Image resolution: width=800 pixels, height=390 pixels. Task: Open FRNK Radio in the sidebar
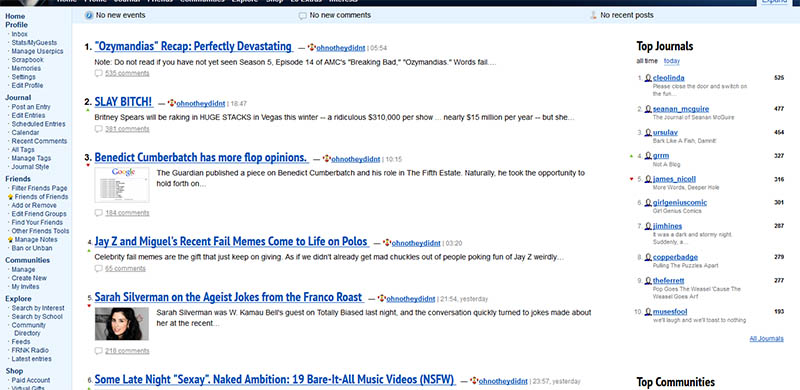click(x=30, y=350)
